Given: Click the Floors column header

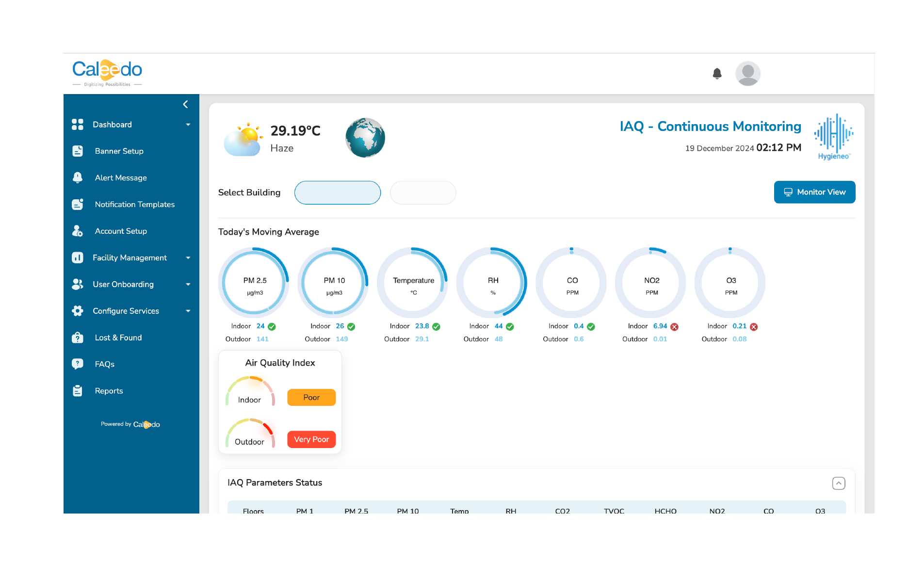Looking at the screenshot, I should 253,511.
